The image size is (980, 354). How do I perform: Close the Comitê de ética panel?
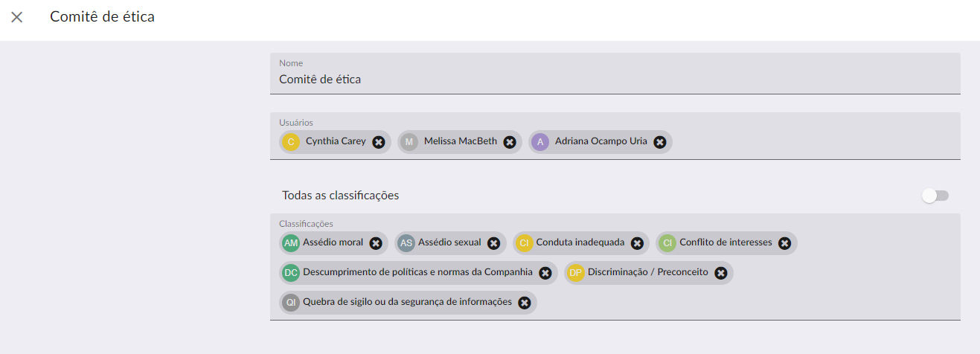tap(17, 17)
